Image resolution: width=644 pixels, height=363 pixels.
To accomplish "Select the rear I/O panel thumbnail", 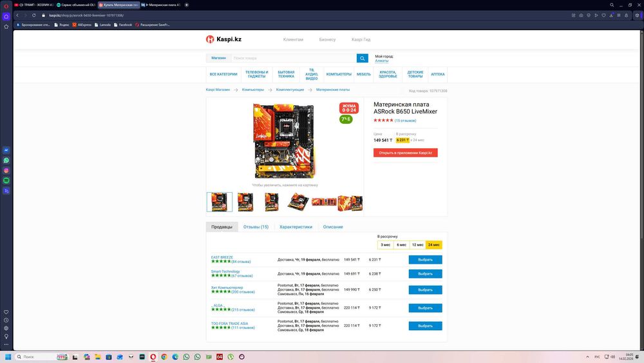I will click(324, 202).
